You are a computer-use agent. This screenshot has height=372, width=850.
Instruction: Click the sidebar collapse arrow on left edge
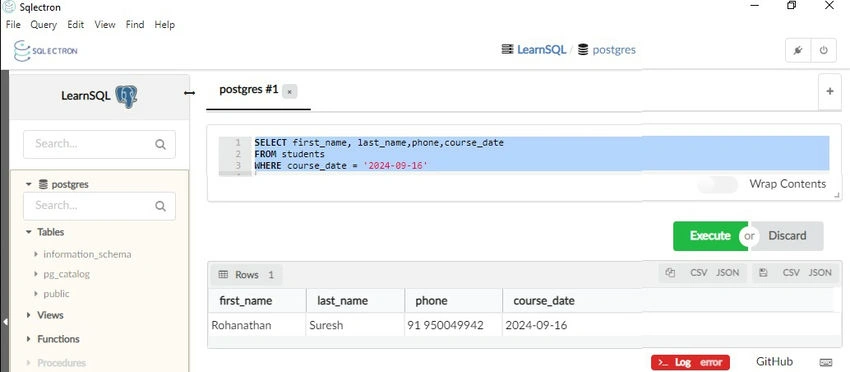(x=5, y=322)
